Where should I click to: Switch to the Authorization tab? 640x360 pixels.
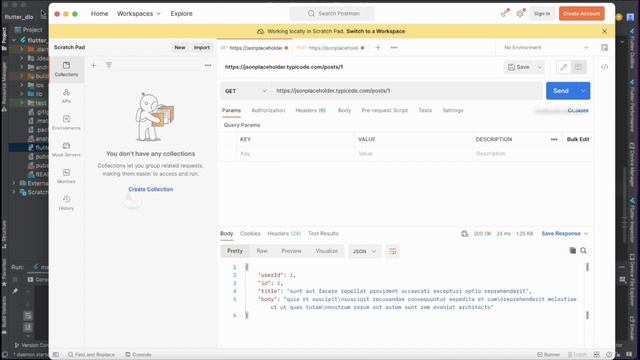(268, 110)
